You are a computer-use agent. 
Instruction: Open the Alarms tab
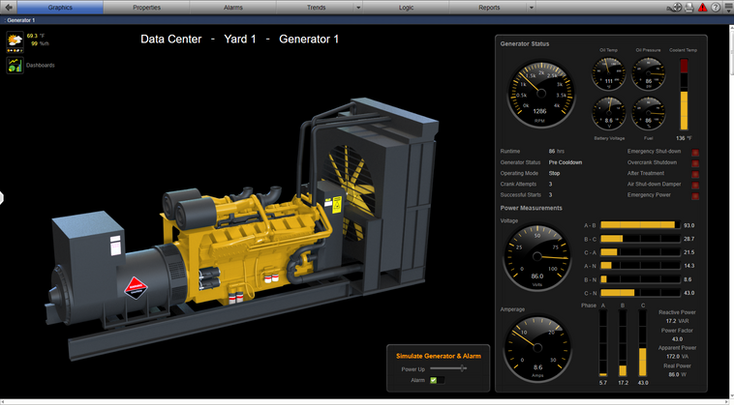233,7
